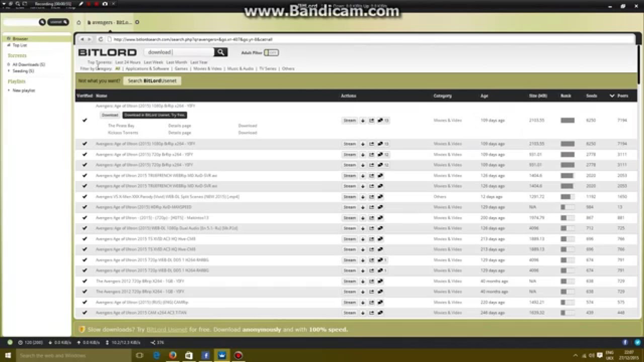The height and width of the screenshot is (362, 644).
Task: Switch to the avengers - BitLord tab
Action: (x=110, y=22)
